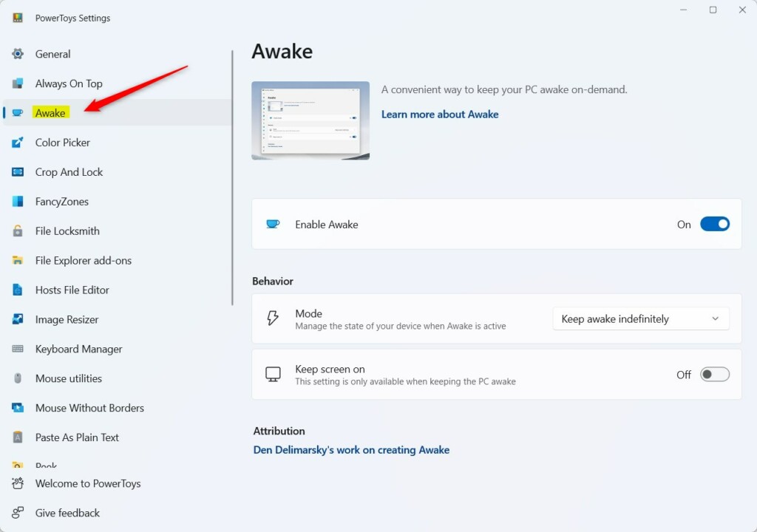Click the General gear icon

pos(18,54)
